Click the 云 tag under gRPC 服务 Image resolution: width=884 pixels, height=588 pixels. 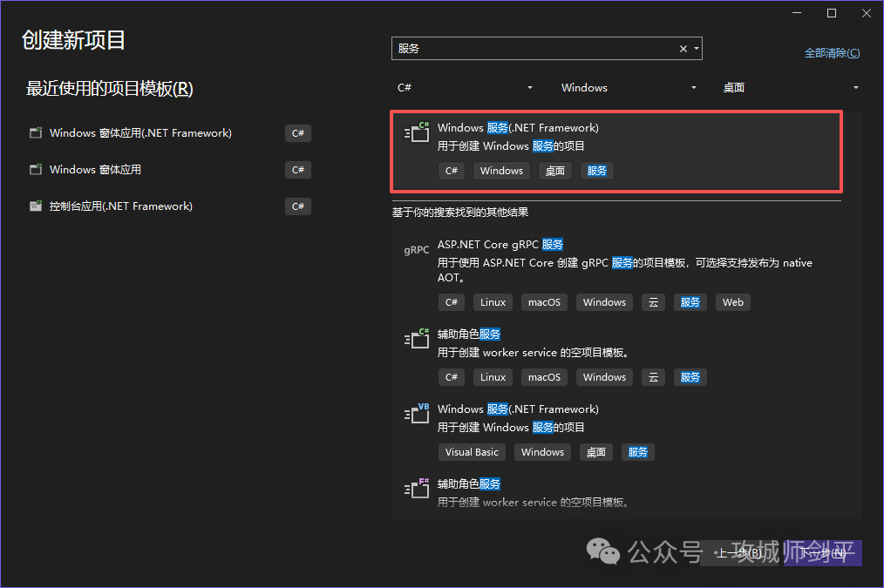(654, 302)
